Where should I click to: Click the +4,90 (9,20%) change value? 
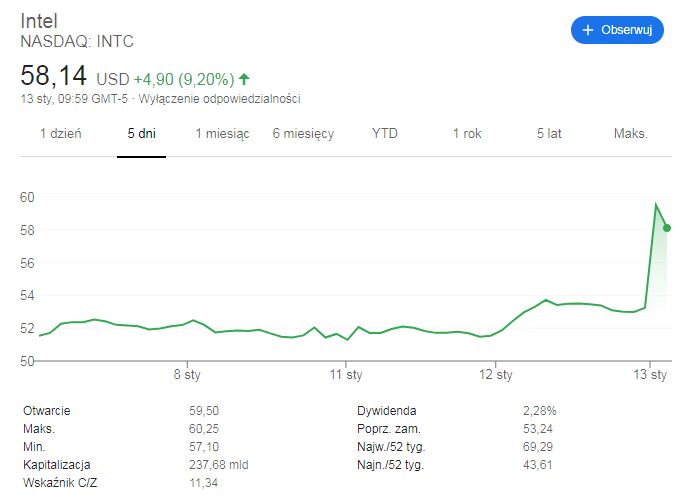[x=184, y=79]
